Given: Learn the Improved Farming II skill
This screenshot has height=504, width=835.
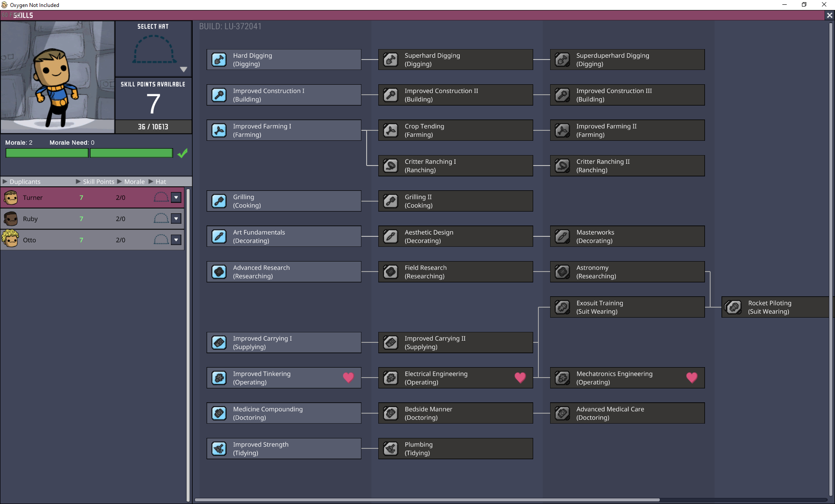Looking at the screenshot, I should coord(627,130).
